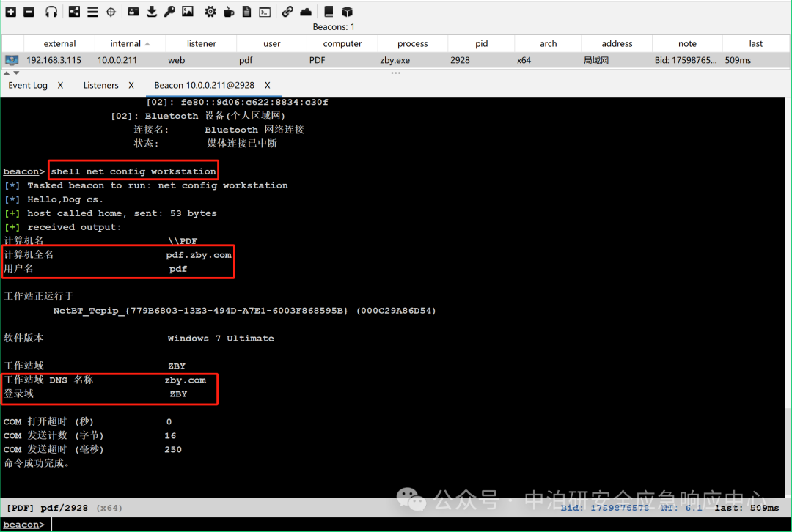This screenshot has width=792, height=532.
Task: Open the downloaded files arrow icon
Action: (x=152, y=11)
